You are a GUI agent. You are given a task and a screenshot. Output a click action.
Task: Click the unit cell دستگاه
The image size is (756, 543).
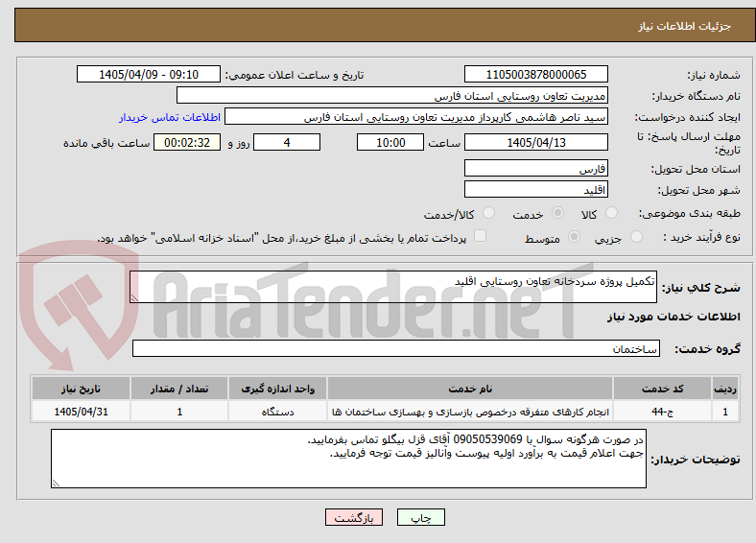[x=277, y=412]
